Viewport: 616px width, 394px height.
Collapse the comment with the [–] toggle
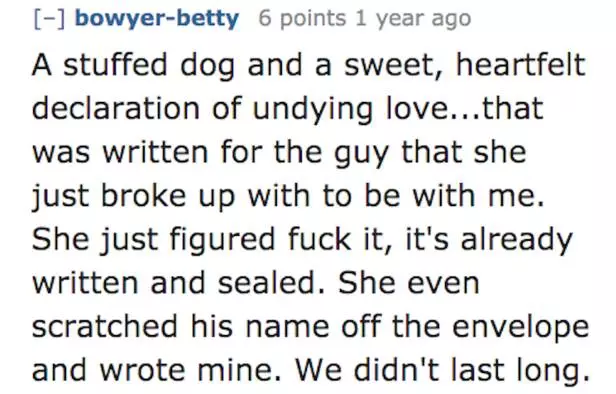point(49,18)
